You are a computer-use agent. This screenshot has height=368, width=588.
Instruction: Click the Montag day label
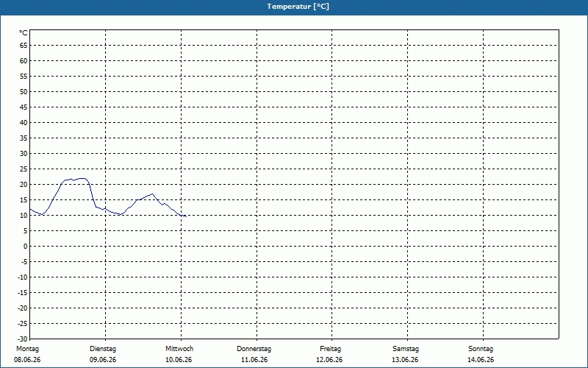click(x=27, y=349)
